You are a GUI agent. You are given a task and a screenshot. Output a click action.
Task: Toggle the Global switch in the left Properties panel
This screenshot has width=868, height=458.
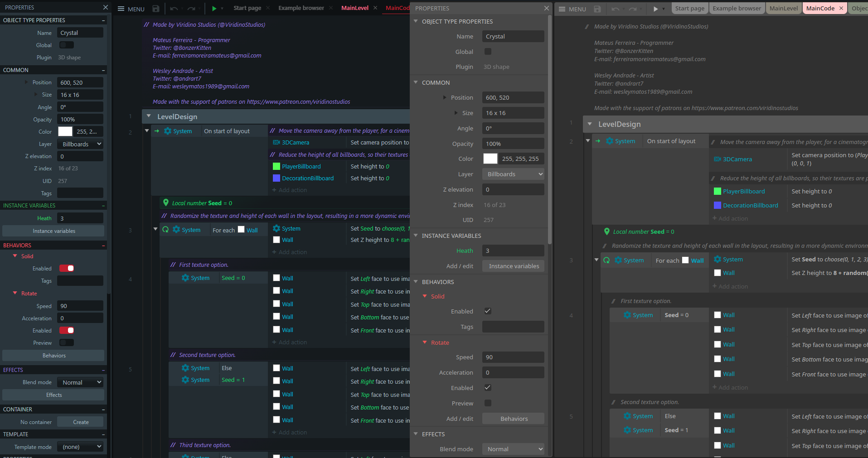pos(67,45)
